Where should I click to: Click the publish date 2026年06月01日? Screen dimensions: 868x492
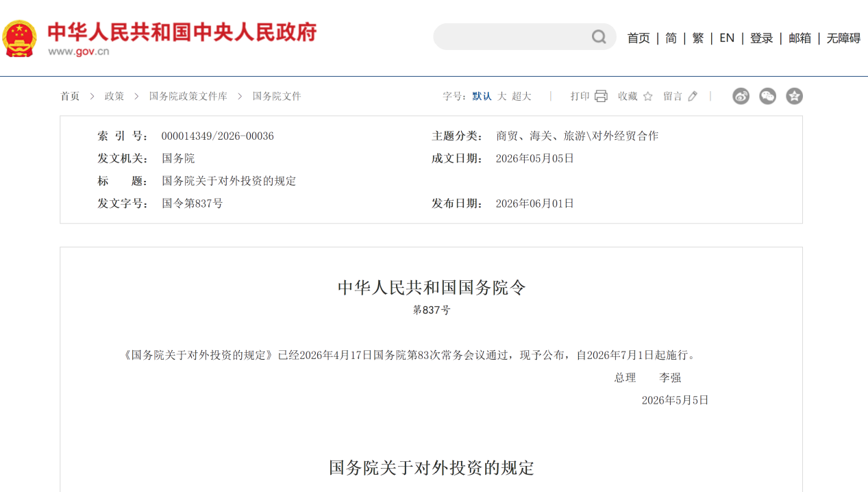pyautogui.click(x=535, y=204)
